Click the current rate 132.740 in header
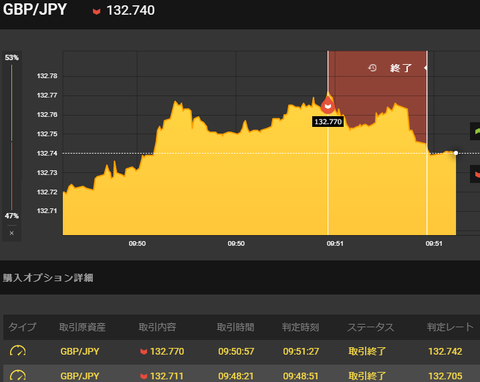The image size is (480, 382). pos(131,10)
